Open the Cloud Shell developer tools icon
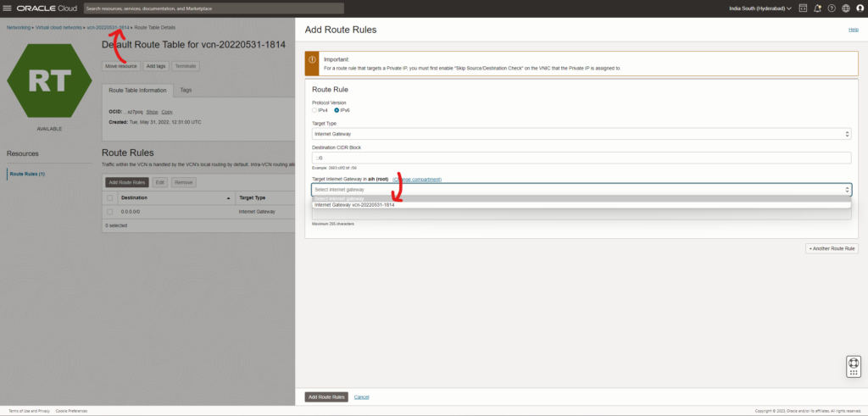 coord(803,8)
